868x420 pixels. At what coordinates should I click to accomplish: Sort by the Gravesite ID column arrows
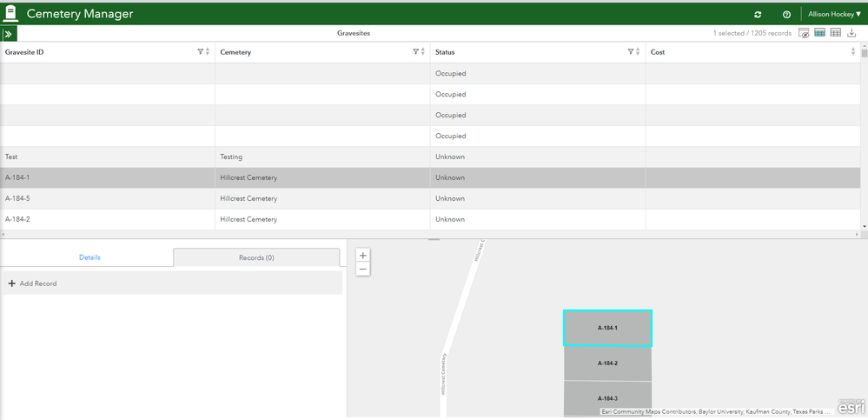point(208,51)
